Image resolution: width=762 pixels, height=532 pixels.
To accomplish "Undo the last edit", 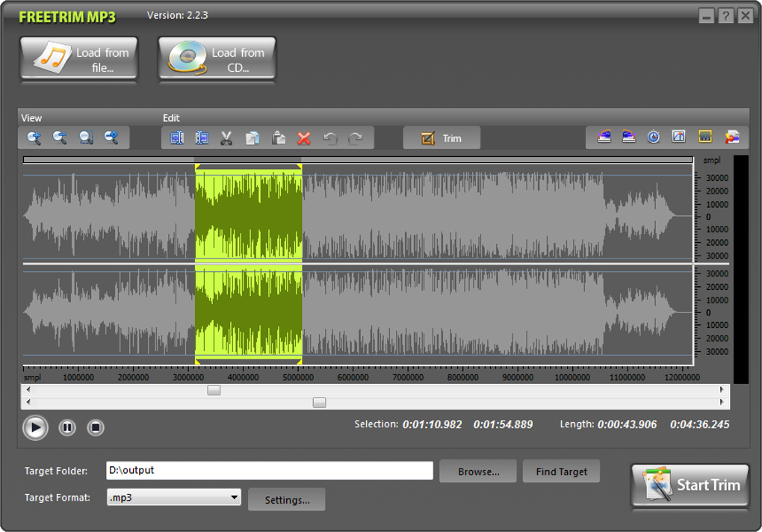I will point(330,137).
